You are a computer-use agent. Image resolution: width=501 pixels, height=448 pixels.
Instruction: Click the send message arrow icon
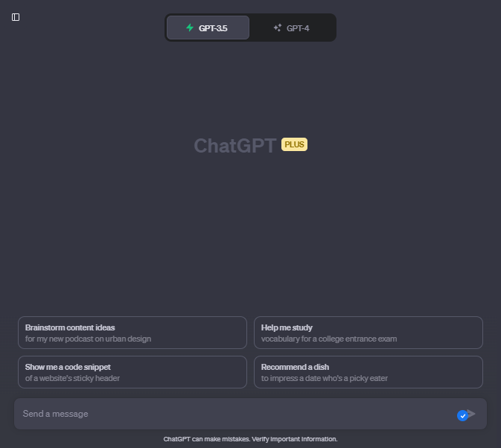click(472, 413)
